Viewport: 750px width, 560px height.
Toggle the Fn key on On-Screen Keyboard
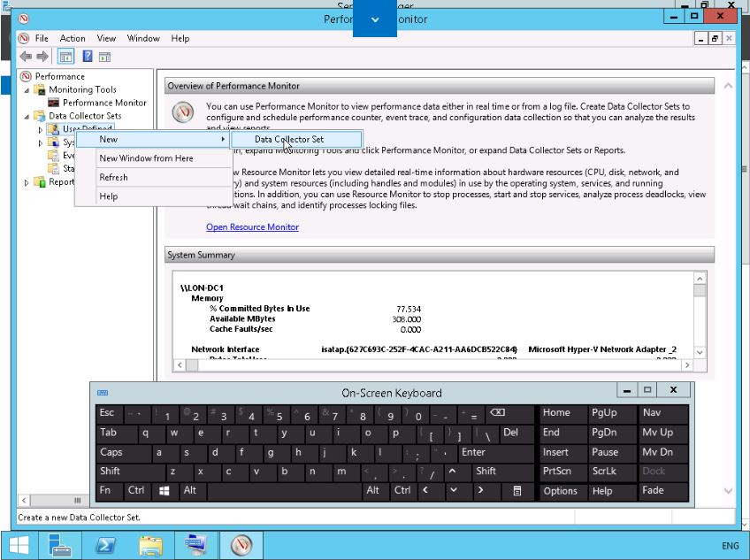click(x=110, y=491)
